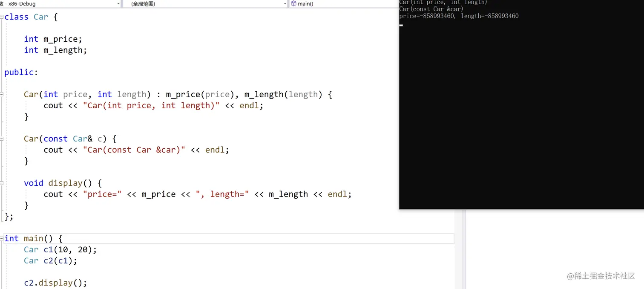
Task: Click the cube icon beside main()
Action: click(x=293, y=3)
